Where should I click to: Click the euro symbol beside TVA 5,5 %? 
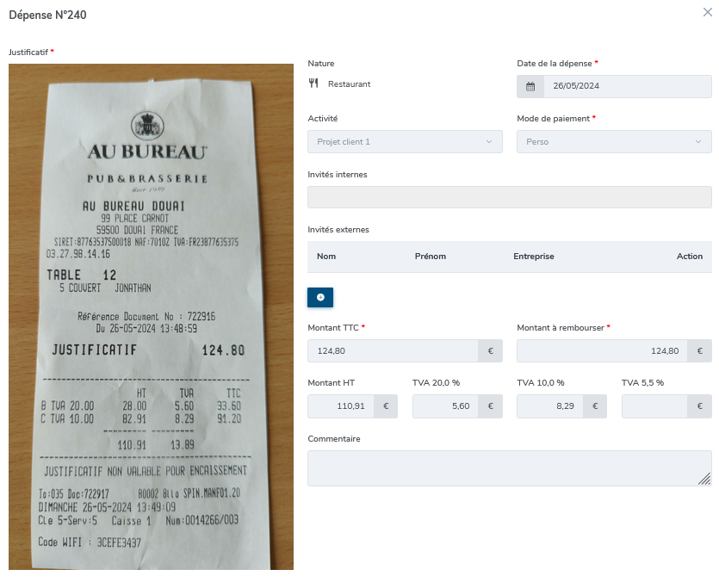pos(700,406)
